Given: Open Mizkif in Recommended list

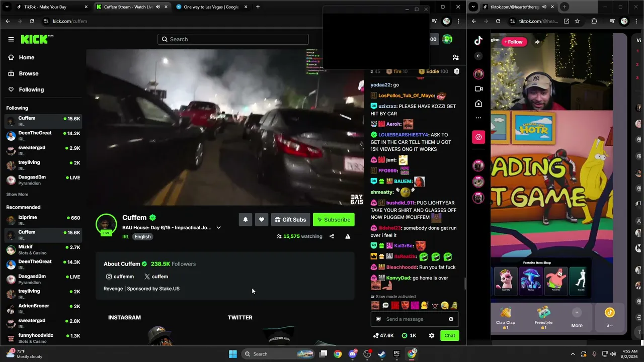Looking at the screenshot, I should [42, 250].
